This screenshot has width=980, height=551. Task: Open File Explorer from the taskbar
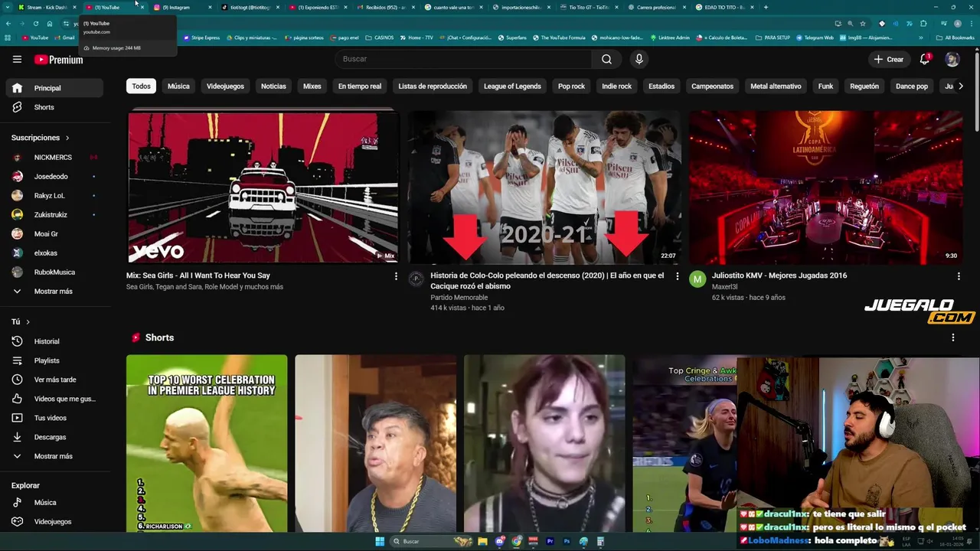click(x=482, y=541)
